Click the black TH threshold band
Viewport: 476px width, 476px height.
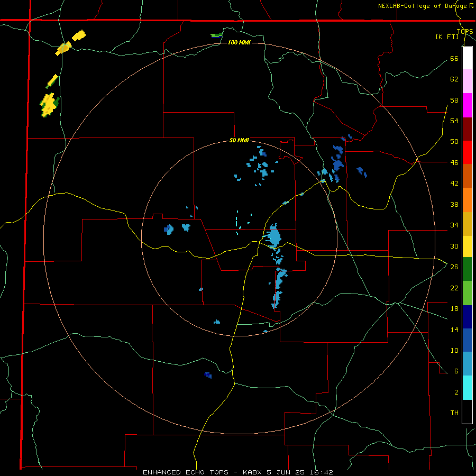pos(467,411)
